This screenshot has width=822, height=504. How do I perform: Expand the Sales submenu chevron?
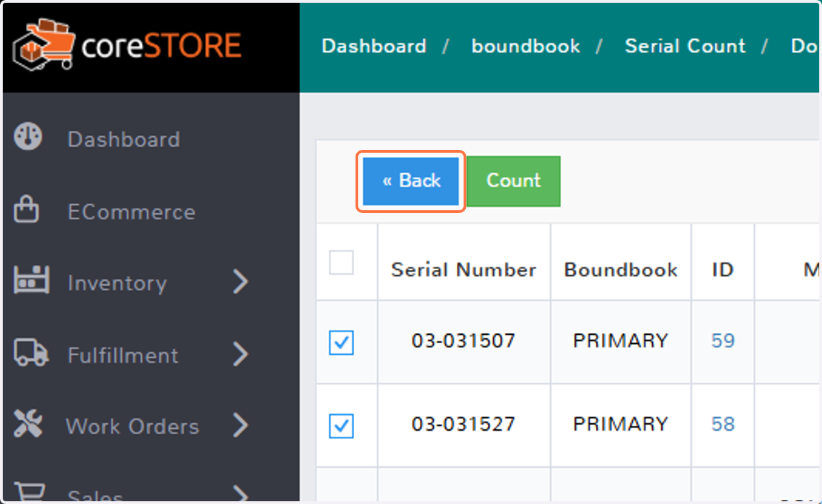240,493
